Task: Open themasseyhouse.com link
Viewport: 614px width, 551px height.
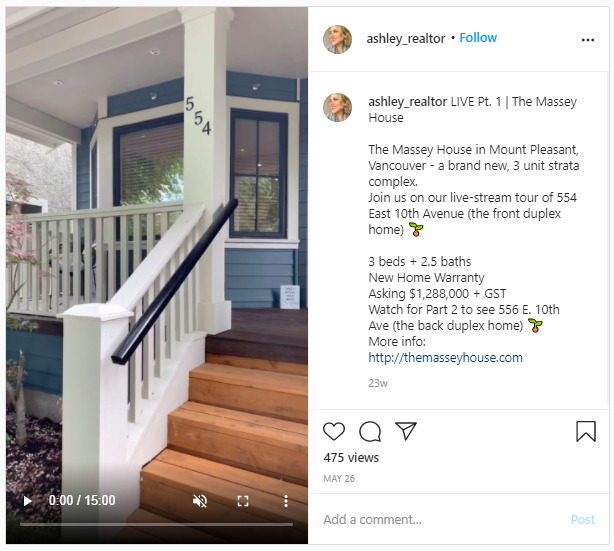Action: 445,358
